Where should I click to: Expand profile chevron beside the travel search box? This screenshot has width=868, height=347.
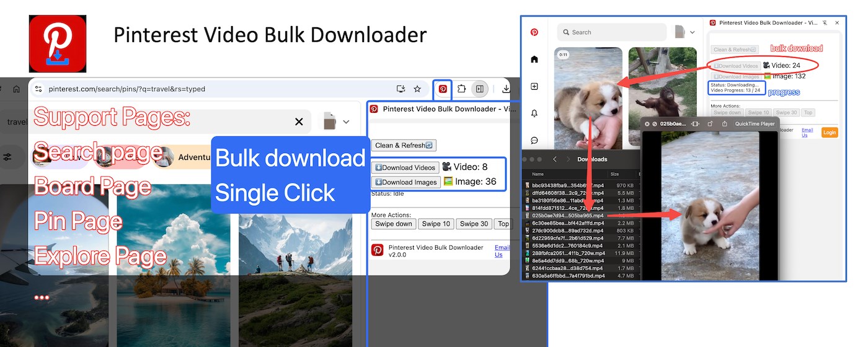(x=346, y=121)
